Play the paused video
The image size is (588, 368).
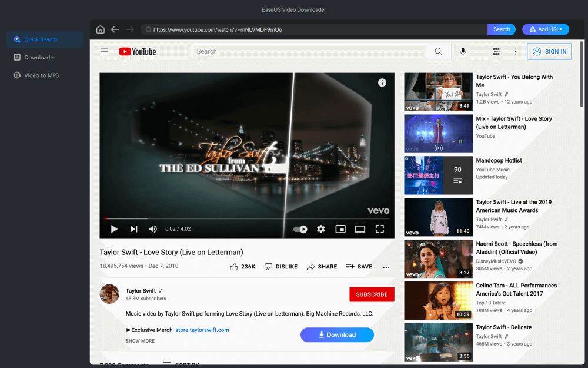click(x=114, y=229)
